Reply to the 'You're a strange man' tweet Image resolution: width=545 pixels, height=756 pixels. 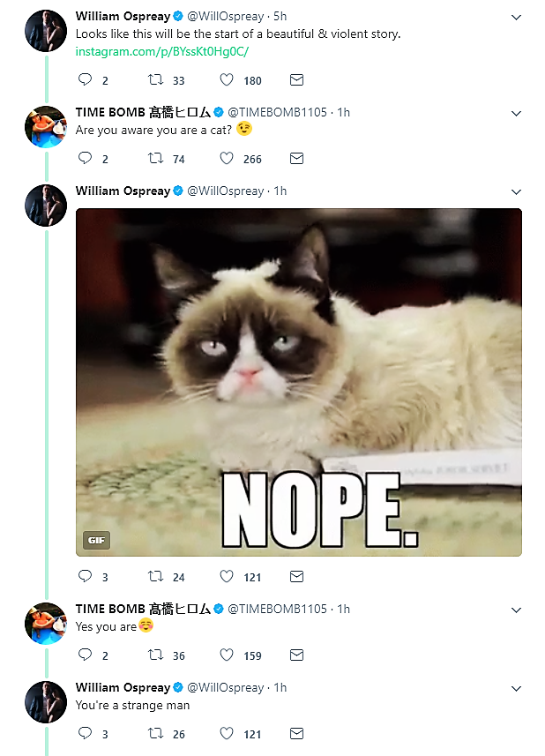[x=85, y=734]
